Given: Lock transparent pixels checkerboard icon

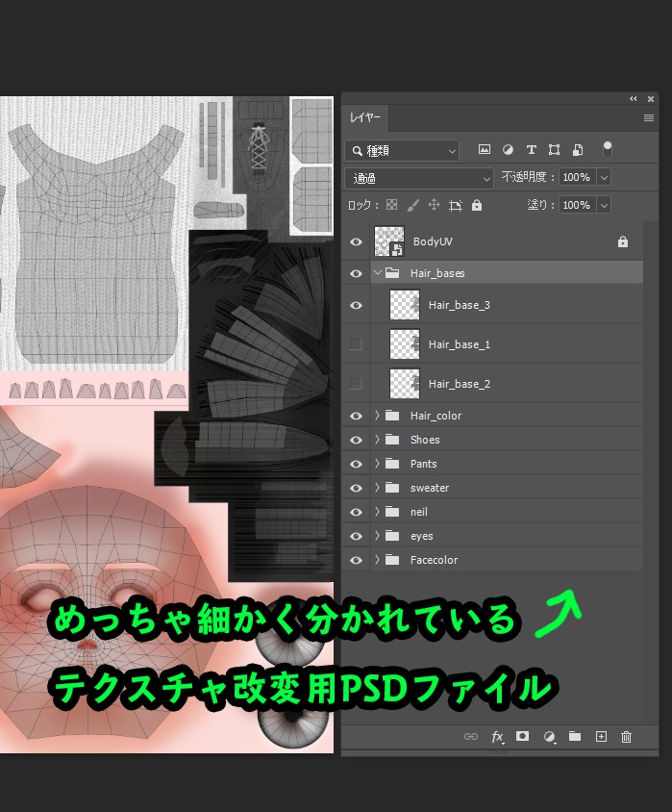Looking at the screenshot, I should [391, 205].
